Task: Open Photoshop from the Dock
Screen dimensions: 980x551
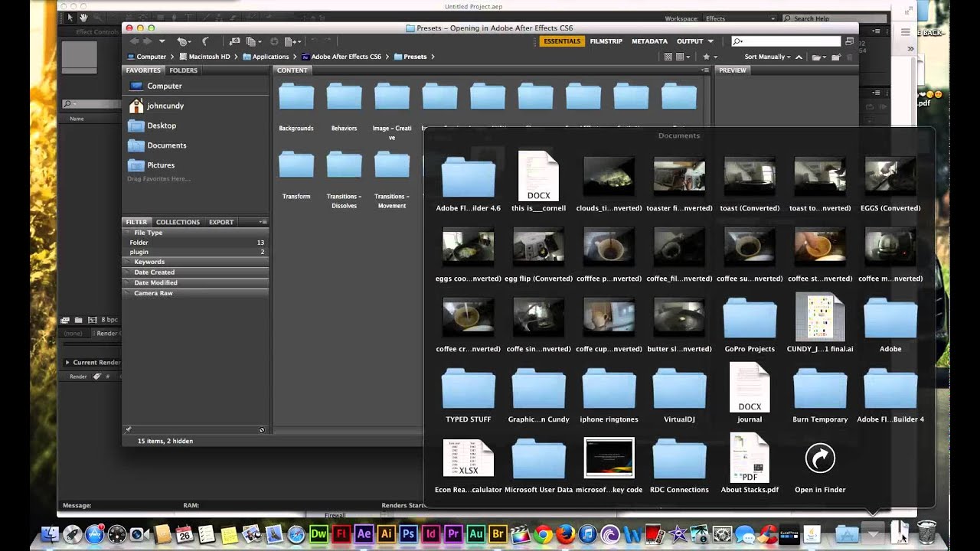Action: (408, 533)
